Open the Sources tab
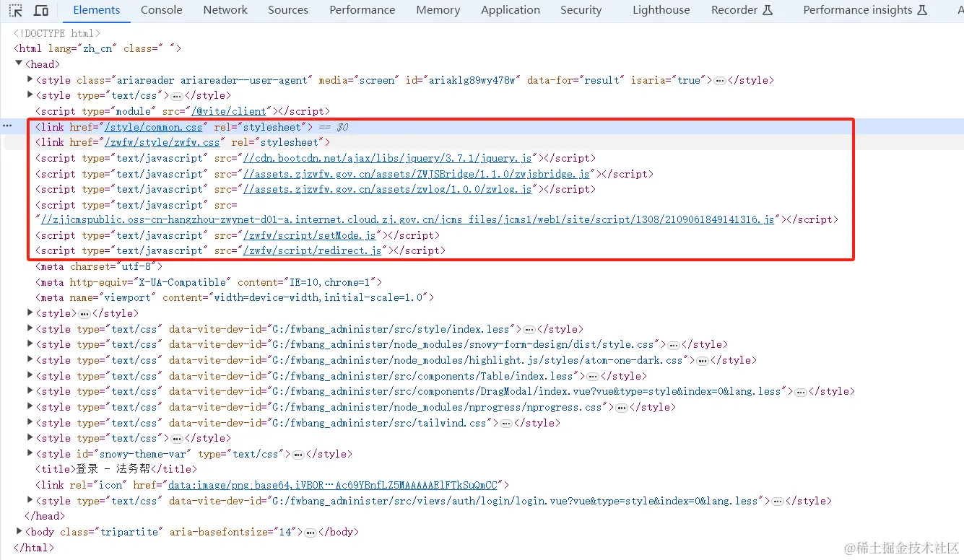 288,10
